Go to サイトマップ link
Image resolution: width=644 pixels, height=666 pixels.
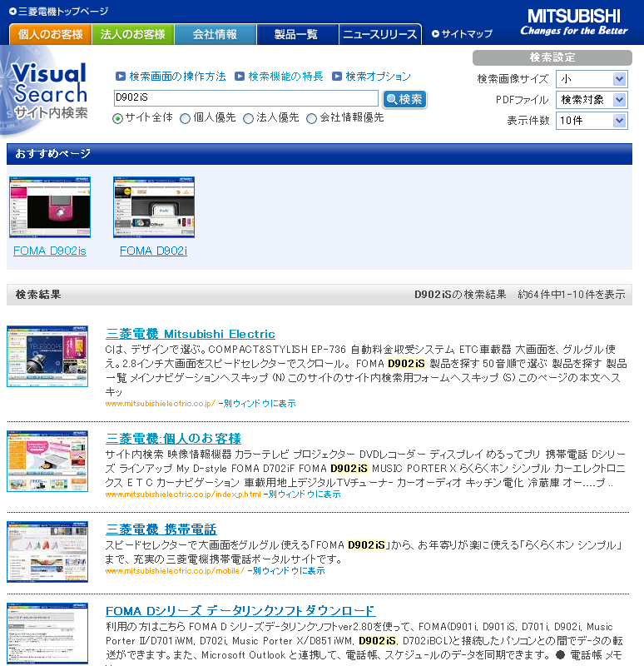click(463, 33)
